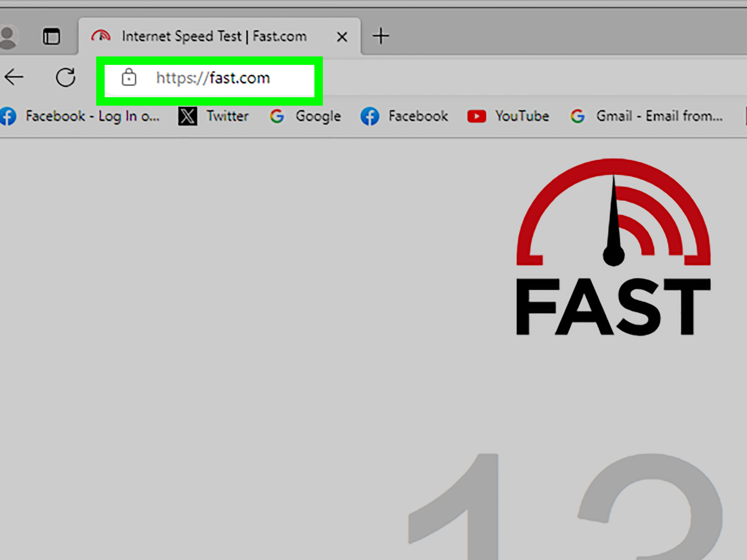Reload the page with refresh icon
The height and width of the screenshot is (560, 747).
pyautogui.click(x=66, y=77)
